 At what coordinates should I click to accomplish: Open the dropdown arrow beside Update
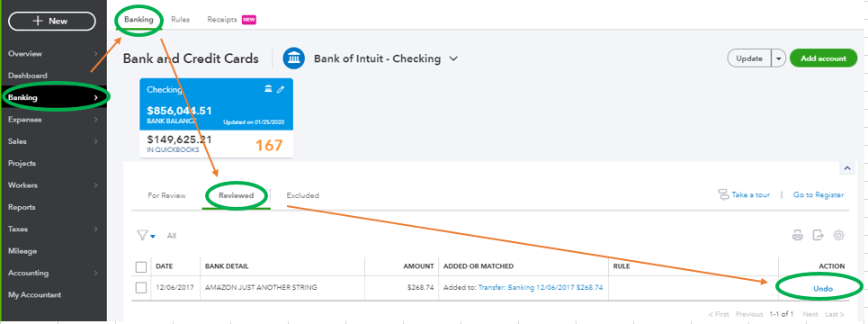click(779, 58)
